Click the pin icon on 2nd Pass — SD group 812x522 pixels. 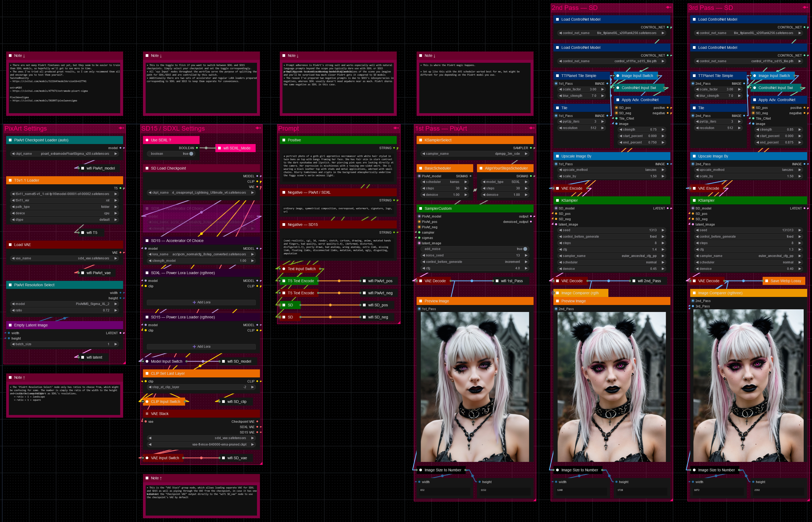click(668, 8)
